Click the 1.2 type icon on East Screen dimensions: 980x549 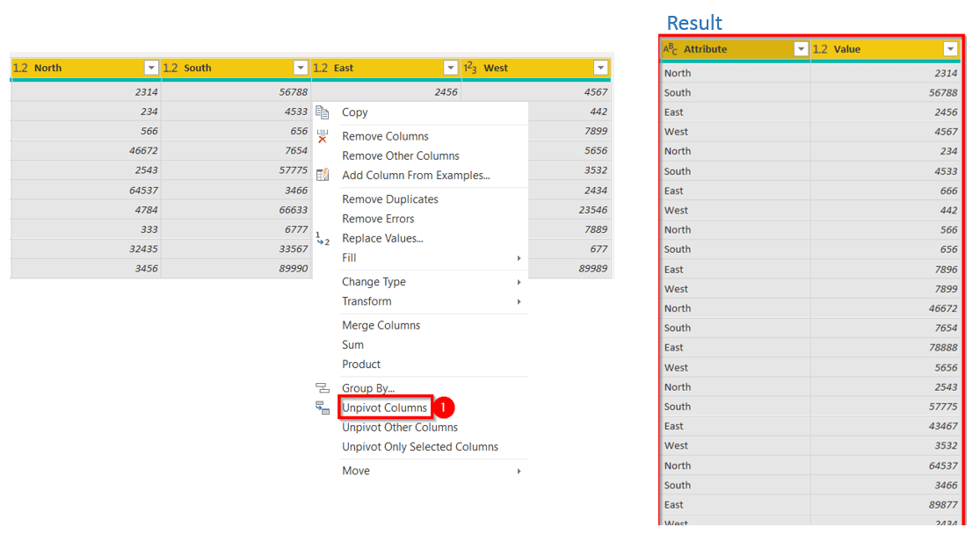[322, 67]
